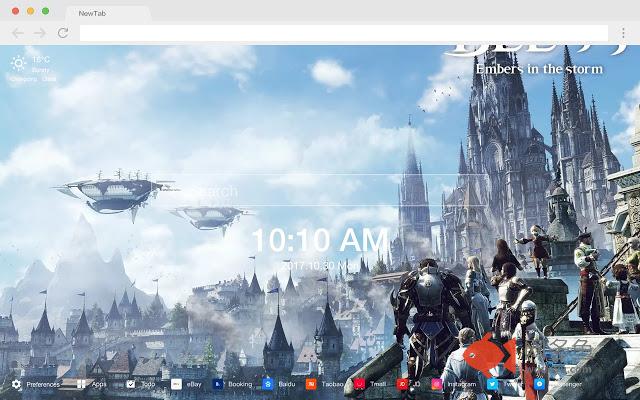
Task: Minimize the window with yellow button
Action: click(x=31, y=11)
